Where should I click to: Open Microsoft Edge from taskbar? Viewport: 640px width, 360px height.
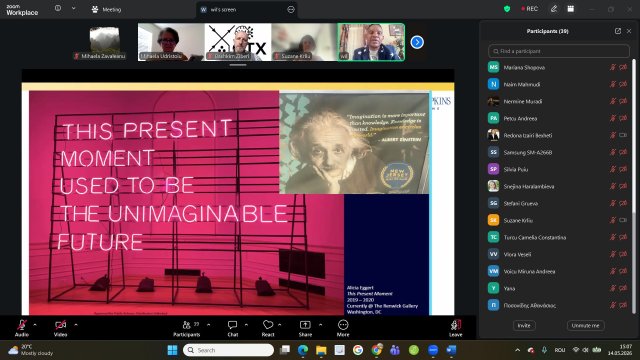coord(302,350)
